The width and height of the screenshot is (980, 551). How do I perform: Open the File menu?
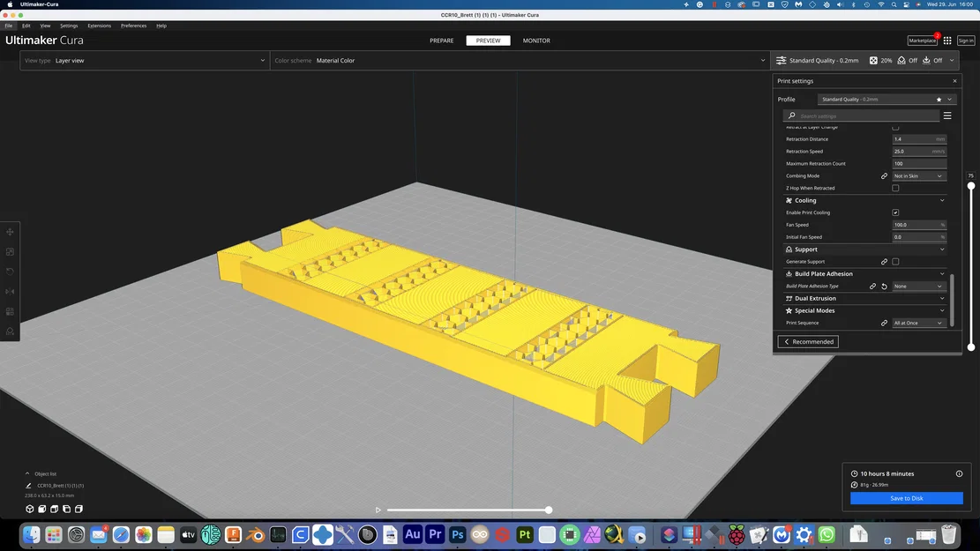click(x=9, y=26)
